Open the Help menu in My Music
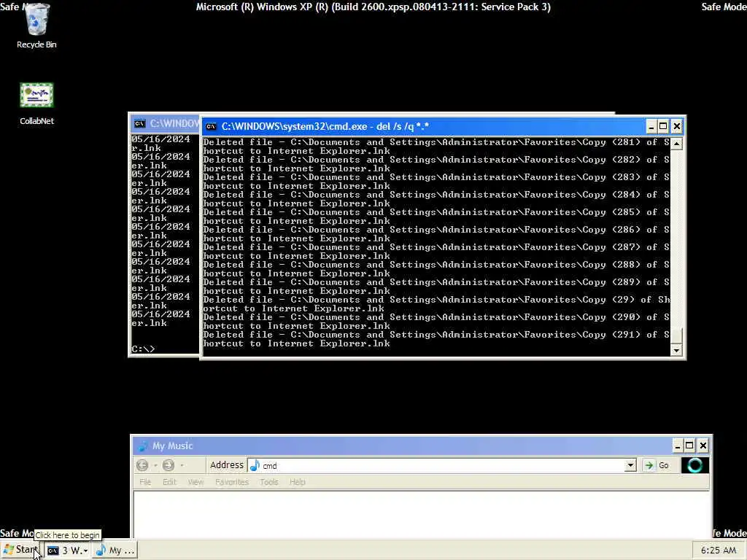747x560 pixels. coord(298,482)
